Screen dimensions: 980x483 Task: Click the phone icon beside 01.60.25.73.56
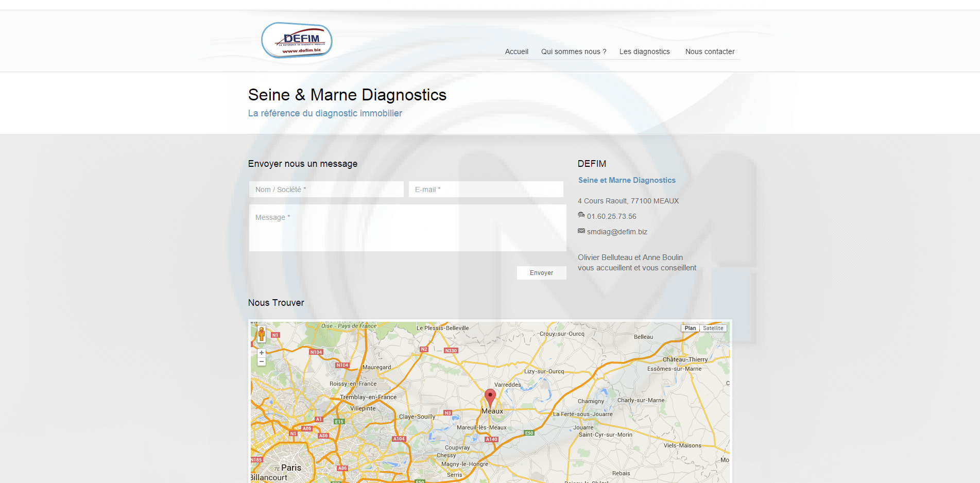pos(581,215)
